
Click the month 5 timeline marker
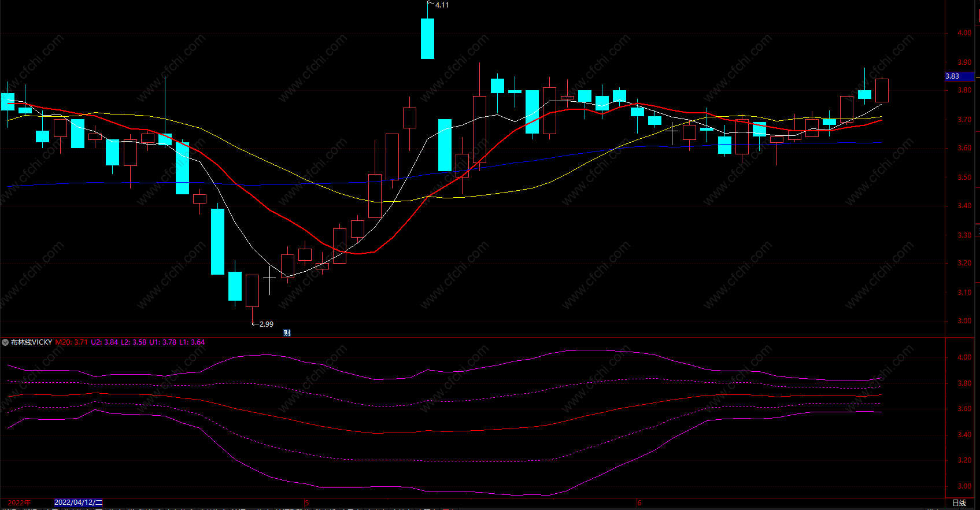pyautogui.click(x=307, y=502)
